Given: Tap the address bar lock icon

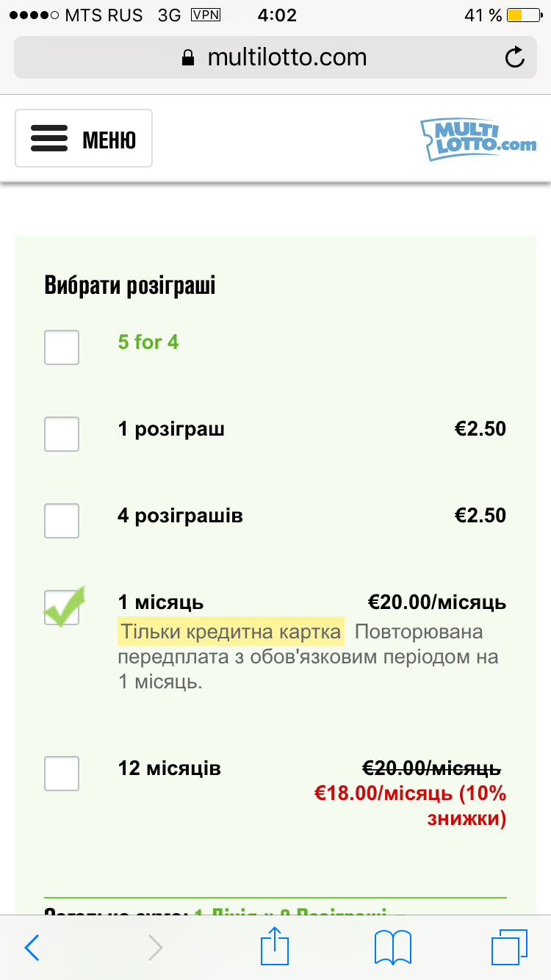Looking at the screenshot, I should [188, 57].
